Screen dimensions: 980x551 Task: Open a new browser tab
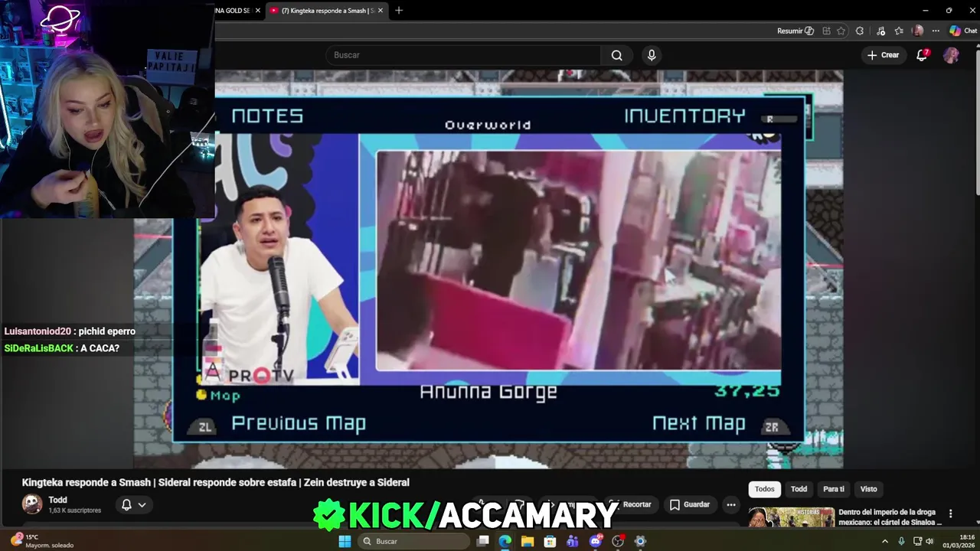click(x=398, y=10)
